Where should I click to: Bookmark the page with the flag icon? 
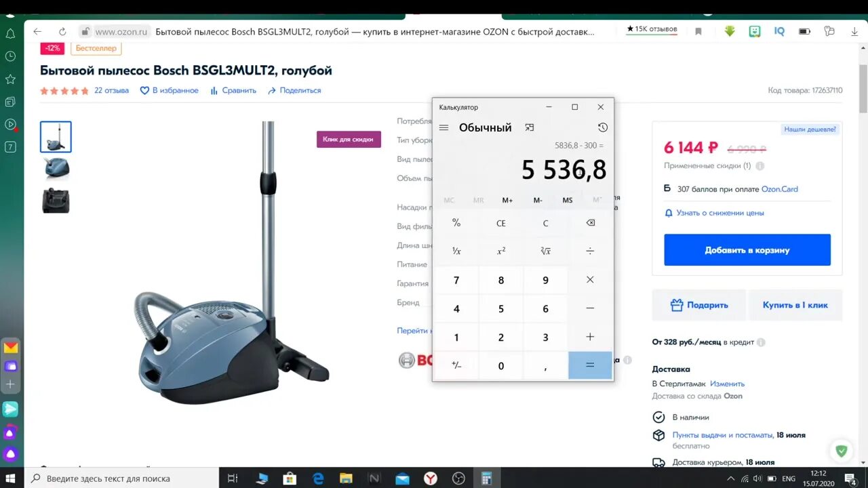[x=698, y=30]
